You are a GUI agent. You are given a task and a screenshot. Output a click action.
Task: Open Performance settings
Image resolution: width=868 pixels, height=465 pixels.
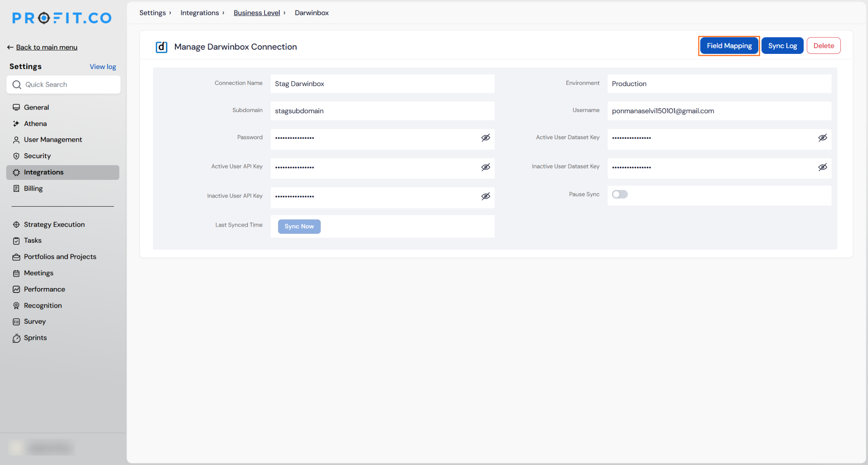pos(63,289)
